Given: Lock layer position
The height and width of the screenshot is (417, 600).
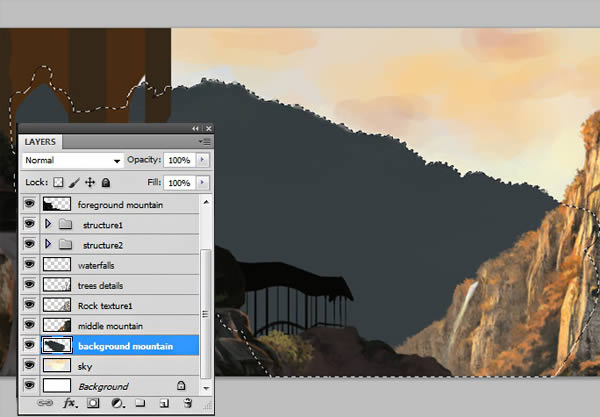Looking at the screenshot, I should (90, 182).
